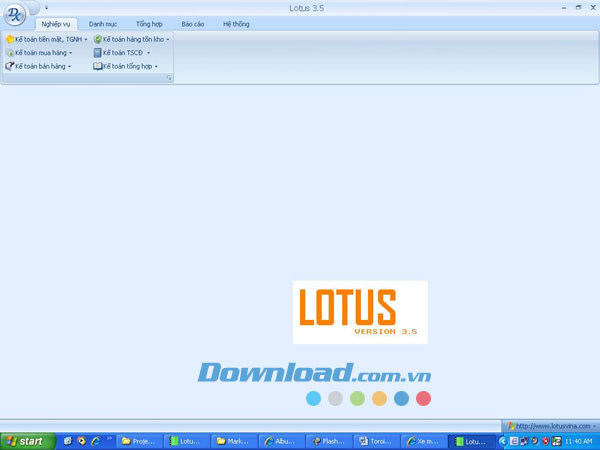The width and height of the screenshot is (600, 450).
Task: Minimize the Lotus 3.5 window
Action: (564, 8)
